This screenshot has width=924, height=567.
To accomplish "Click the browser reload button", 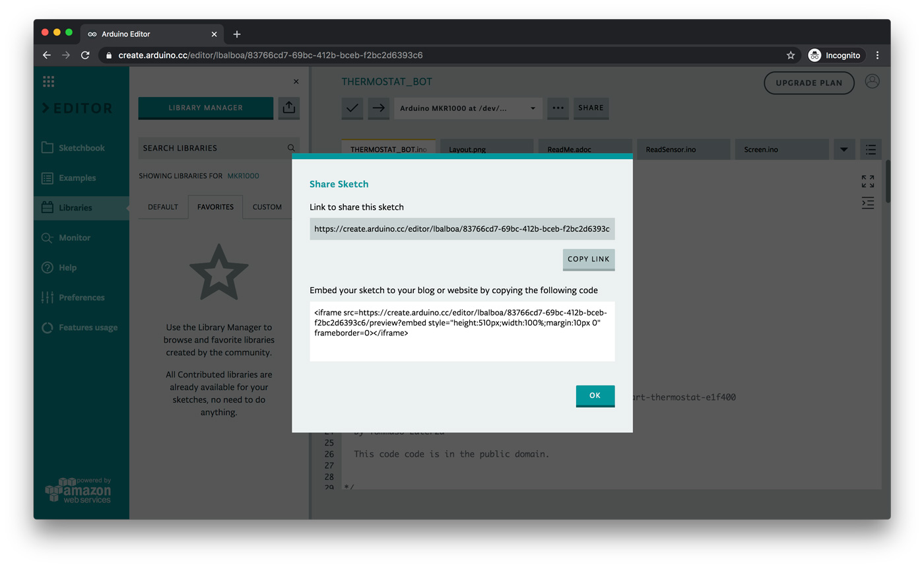I will point(85,55).
